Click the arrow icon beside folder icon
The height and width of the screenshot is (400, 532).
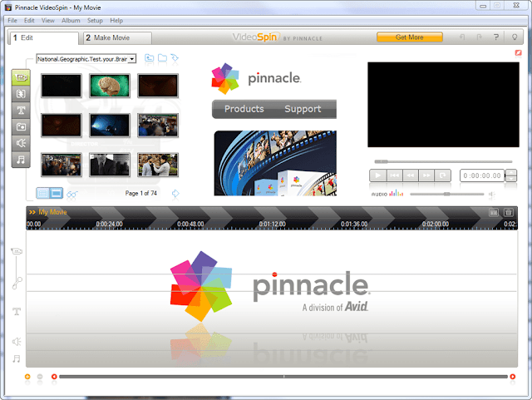175,58
